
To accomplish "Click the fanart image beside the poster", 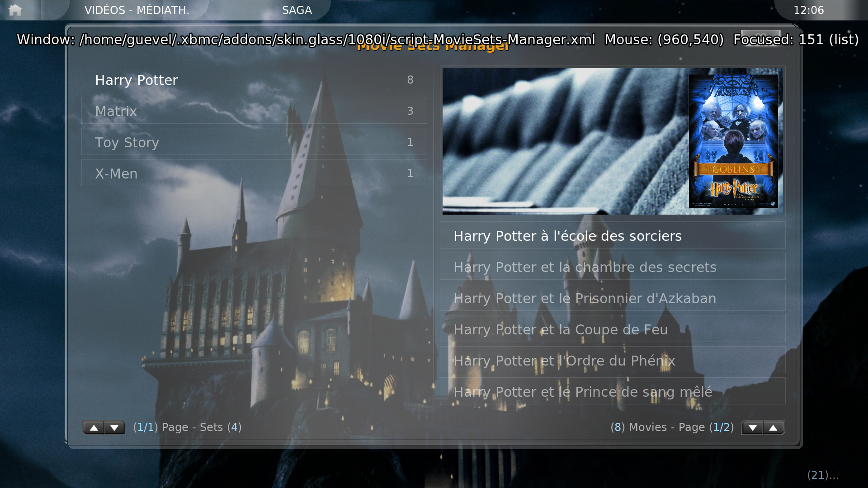I will [565, 141].
